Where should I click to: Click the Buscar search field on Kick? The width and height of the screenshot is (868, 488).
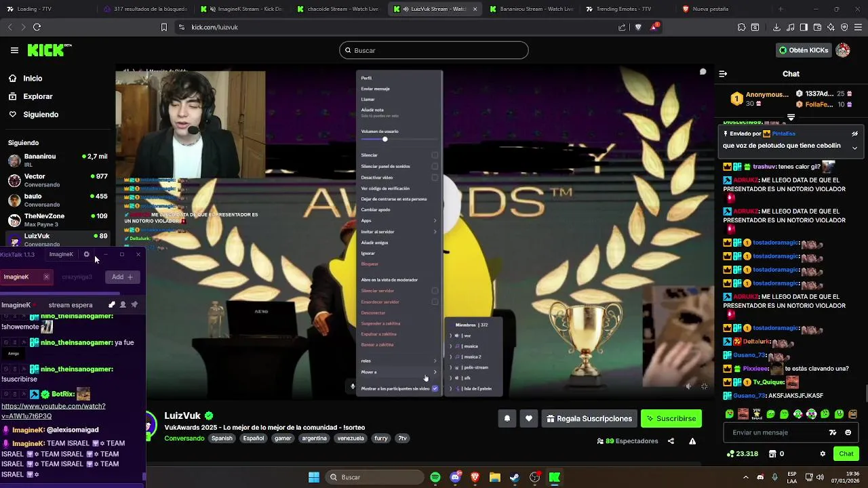pos(434,50)
